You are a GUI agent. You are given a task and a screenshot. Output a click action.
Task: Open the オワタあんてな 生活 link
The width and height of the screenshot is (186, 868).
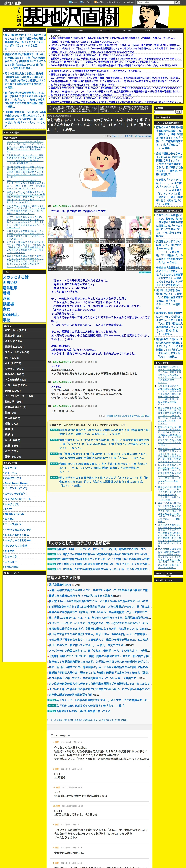click(x=16, y=546)
